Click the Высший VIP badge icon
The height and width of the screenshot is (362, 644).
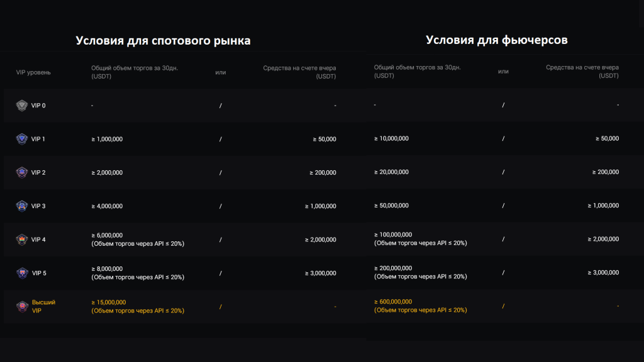tap(22, 306)
